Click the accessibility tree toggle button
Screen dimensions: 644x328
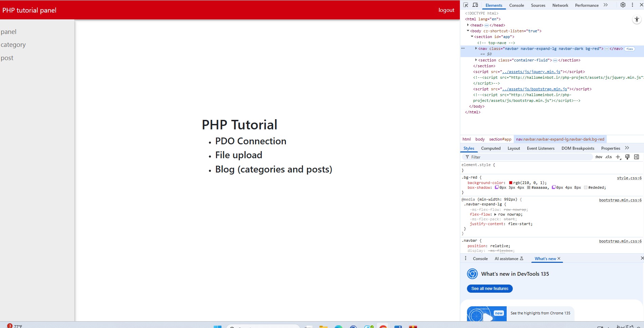point(637,20)
